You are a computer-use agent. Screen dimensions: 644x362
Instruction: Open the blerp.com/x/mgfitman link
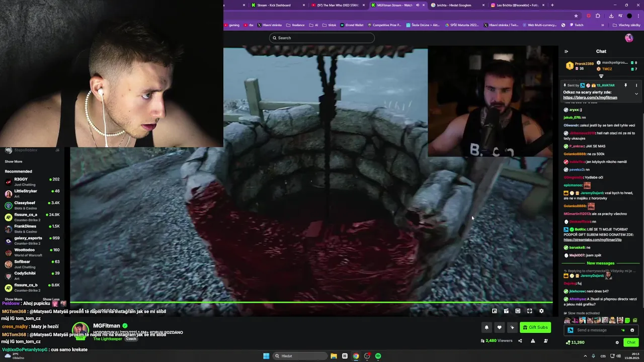590,98
